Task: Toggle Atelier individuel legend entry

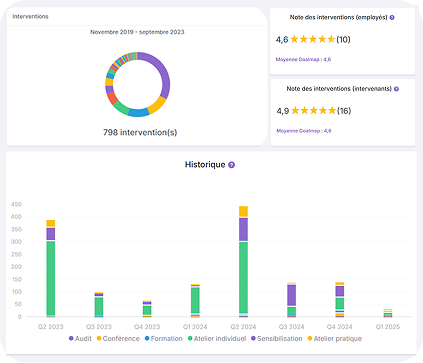Action: coord(217,338)
